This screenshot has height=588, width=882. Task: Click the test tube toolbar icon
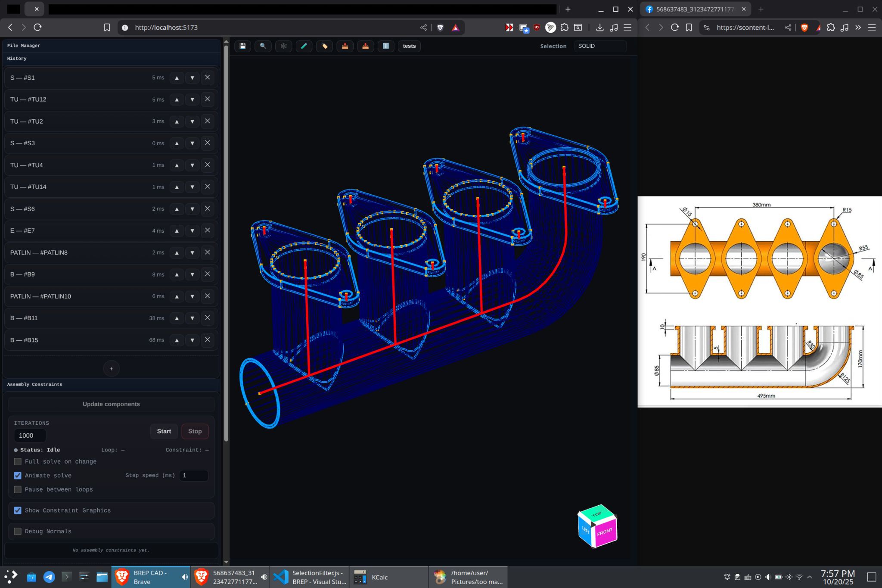pyautogui.click(x=304, y=46)
